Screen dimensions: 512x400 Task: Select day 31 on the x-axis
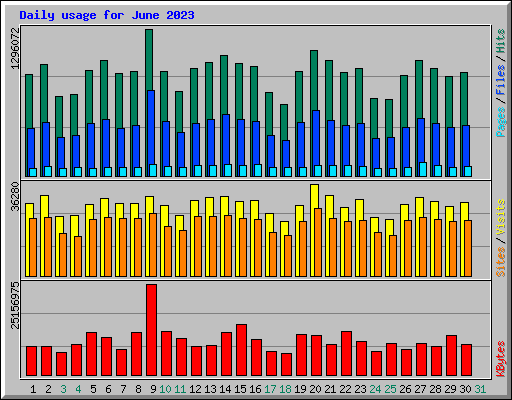[480, 389]
